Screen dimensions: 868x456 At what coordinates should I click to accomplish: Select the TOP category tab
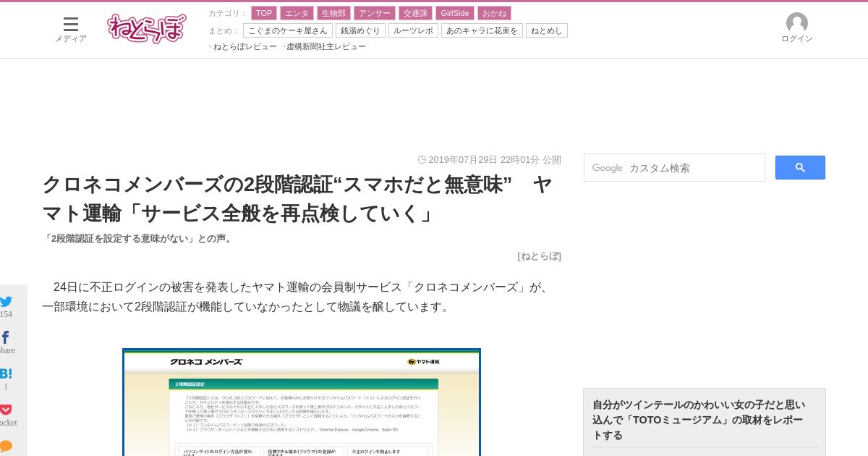[x=264, y=13]
